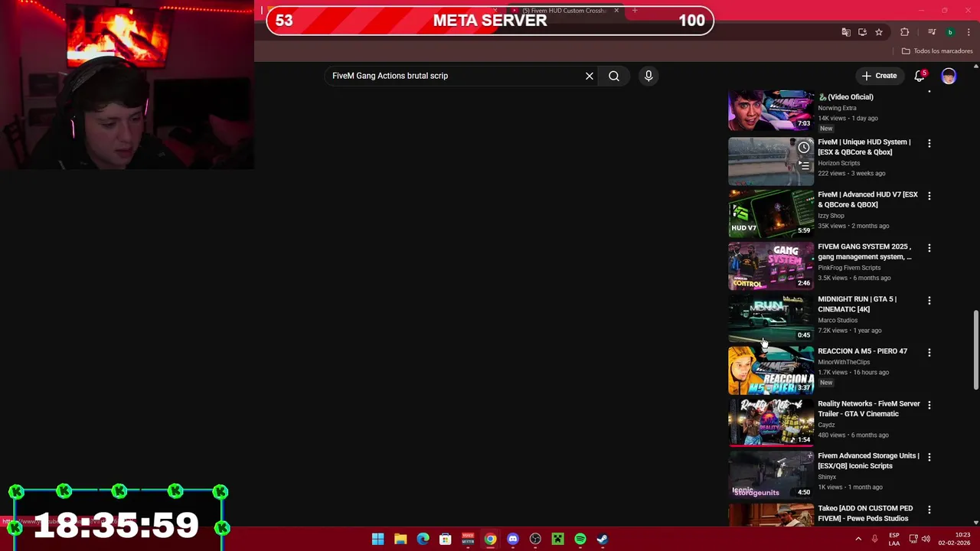Open the (Video Oficial) video thumbnail
This screenshot has height=551, width=980.
(x=771, y=110)
